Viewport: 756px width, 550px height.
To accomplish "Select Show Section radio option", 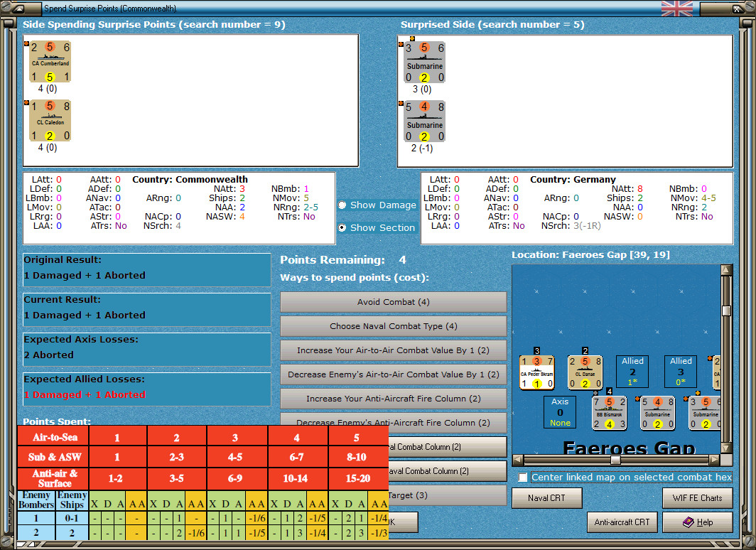I will 377,227.
